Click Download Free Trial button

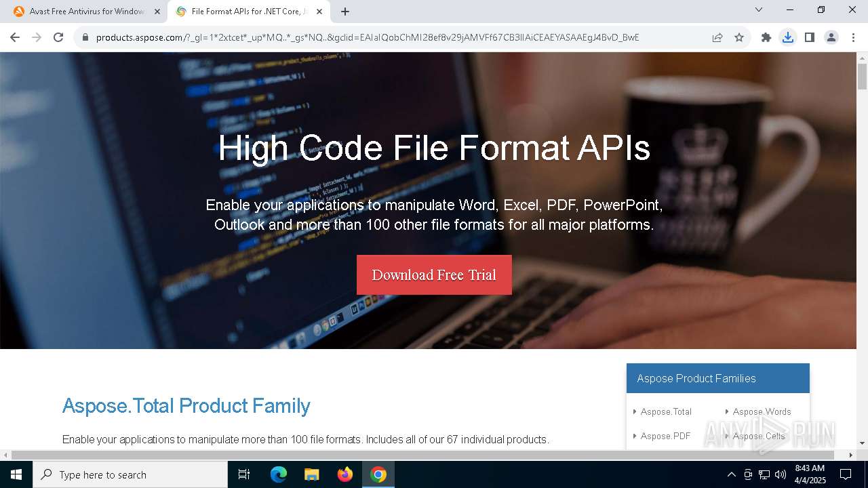[x=434, y=274]
